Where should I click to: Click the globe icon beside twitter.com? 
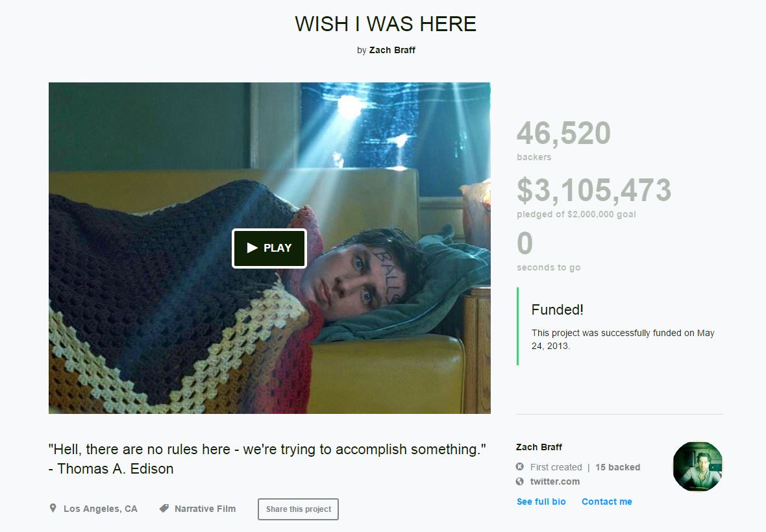[x=520, y=481]
